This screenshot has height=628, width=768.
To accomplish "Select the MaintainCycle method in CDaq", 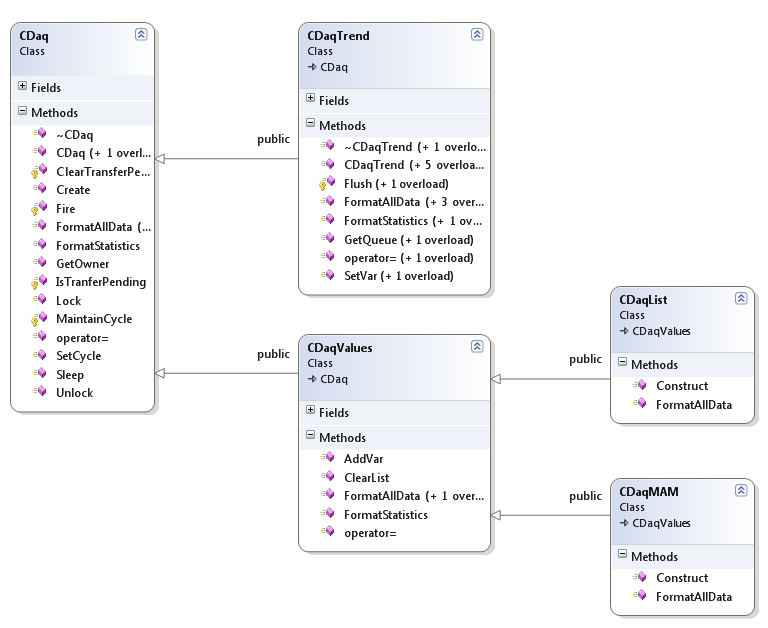I will [93, 319].
